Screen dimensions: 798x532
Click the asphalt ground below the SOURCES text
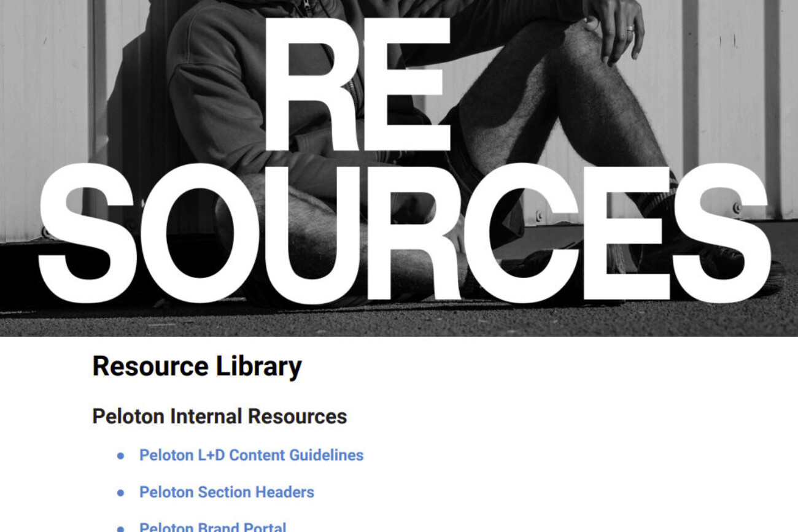(399, 320)
